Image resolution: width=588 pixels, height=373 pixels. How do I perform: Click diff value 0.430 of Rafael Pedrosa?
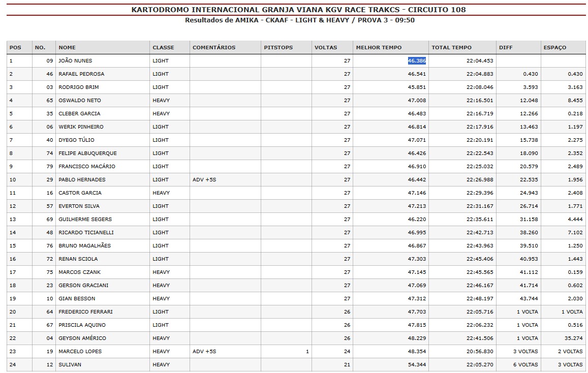pos(531,74)
